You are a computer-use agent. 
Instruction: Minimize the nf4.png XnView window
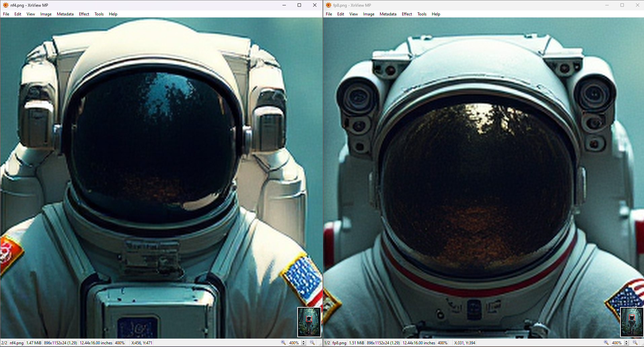pyautogui.click(x=284, y=5)
